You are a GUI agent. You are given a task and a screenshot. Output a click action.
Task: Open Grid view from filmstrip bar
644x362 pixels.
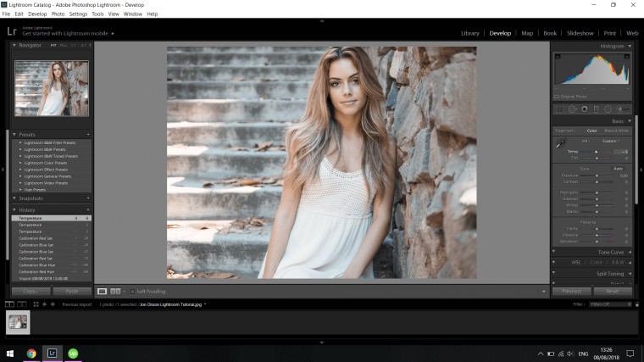click(x=36, y=304)
